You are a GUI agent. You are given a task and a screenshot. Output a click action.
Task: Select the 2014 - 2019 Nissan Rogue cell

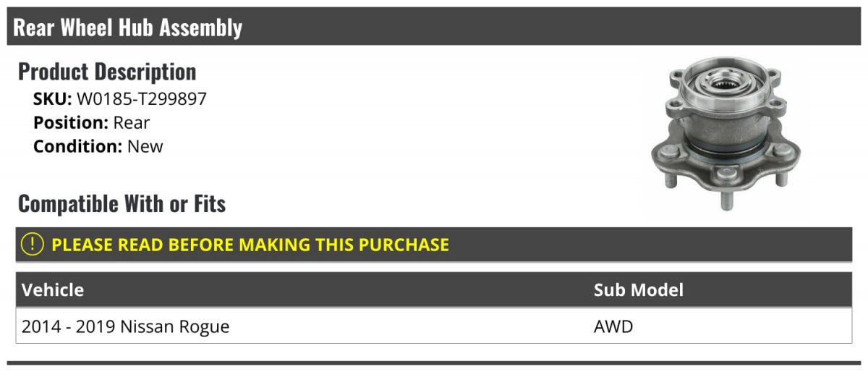(x=126, y=327)
